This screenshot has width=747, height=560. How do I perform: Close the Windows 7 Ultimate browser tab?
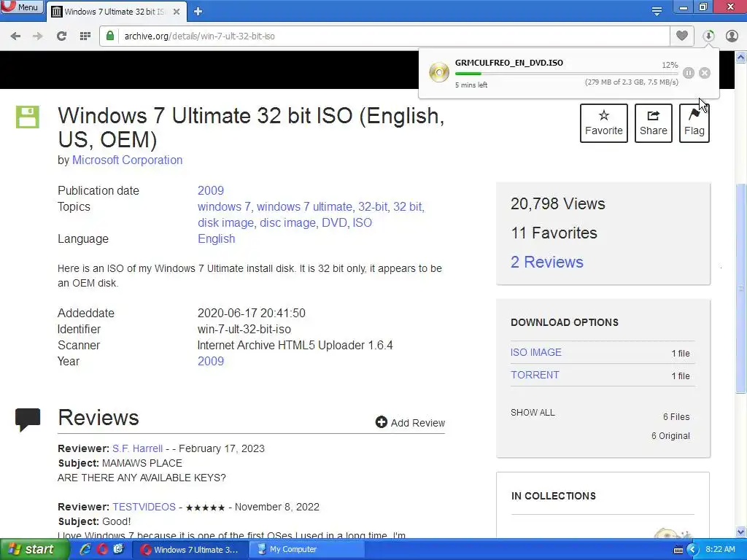pos(177,12)
